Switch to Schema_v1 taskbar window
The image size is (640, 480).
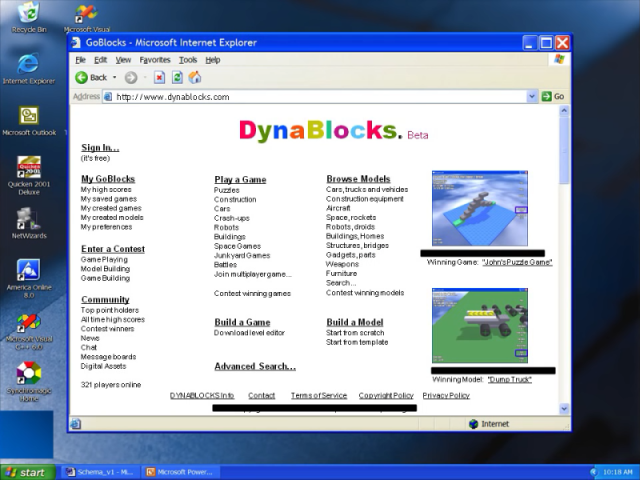coord(100,472)
